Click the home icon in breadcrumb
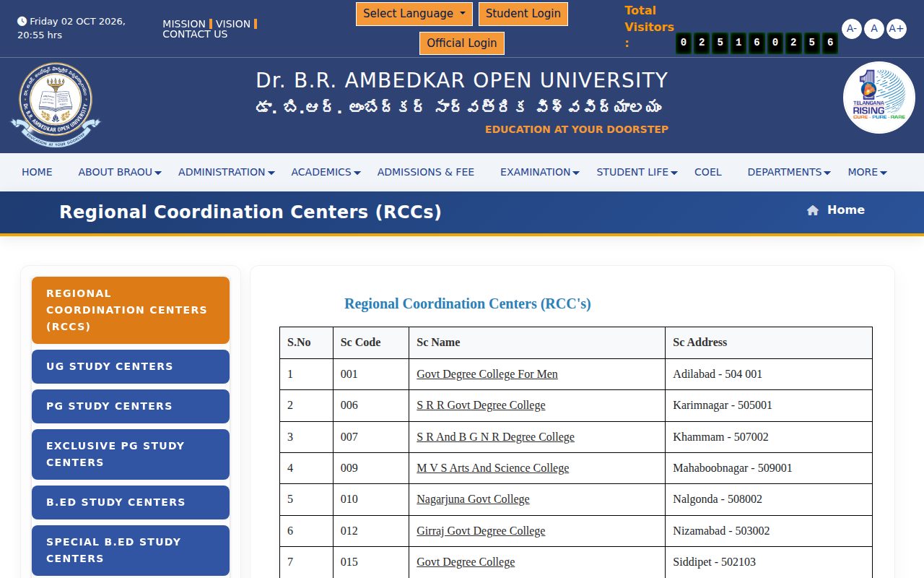 click(x=813, y=210)
